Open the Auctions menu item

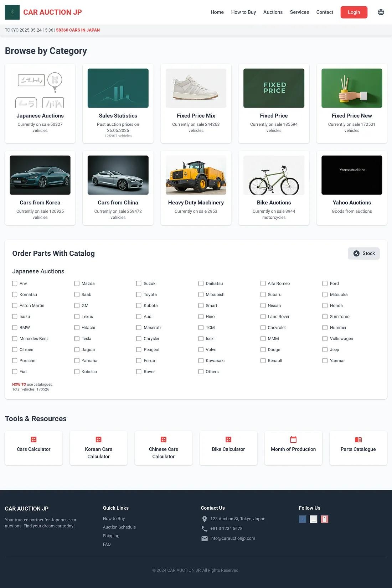(x=273, y=12)
